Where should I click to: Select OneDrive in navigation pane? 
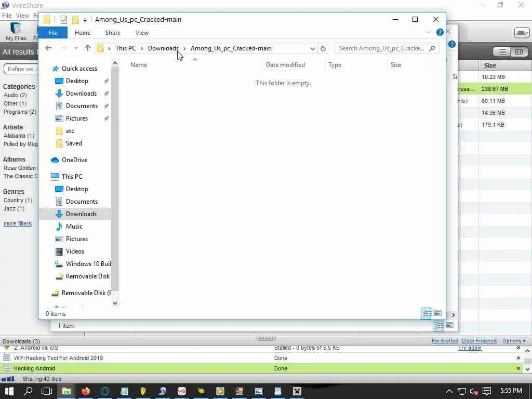click(x=74, y=160)
